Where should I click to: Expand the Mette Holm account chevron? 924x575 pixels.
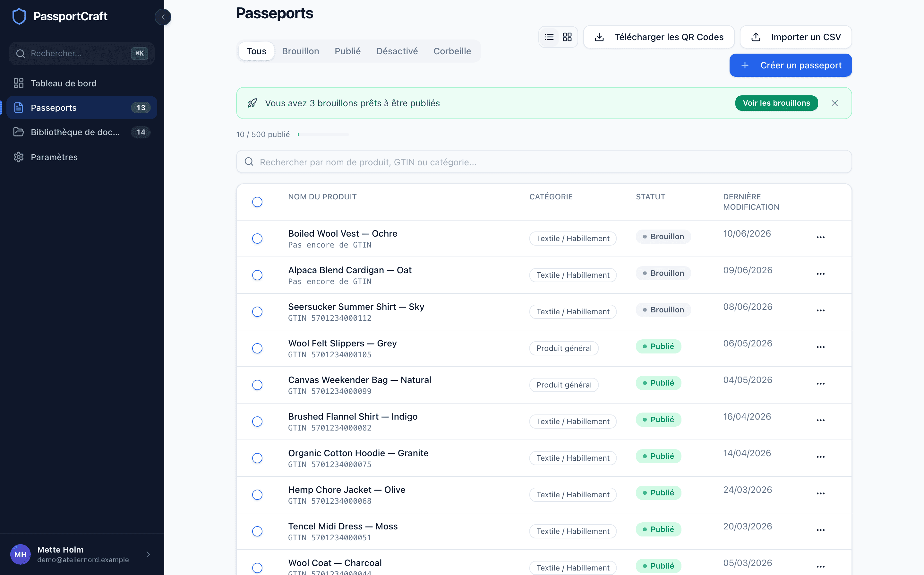[x=148, y=554]
